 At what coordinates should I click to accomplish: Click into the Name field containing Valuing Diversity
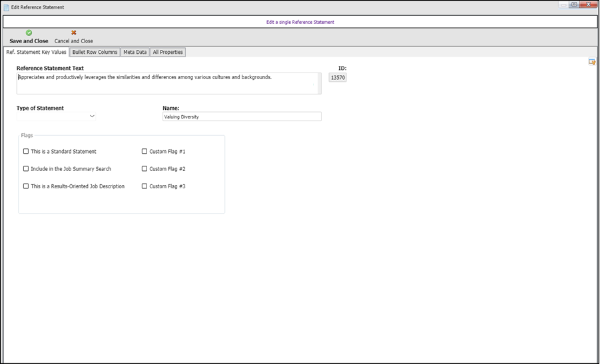(x=242, y=116)
